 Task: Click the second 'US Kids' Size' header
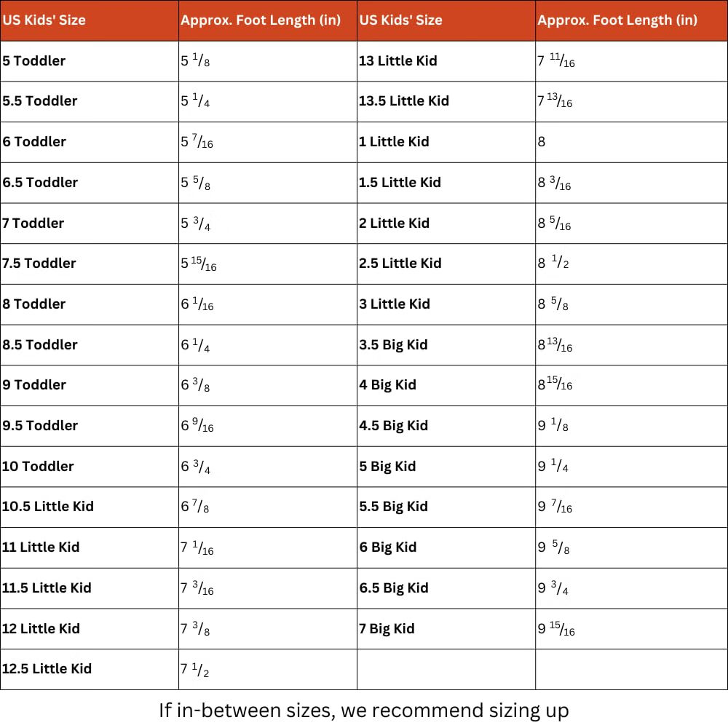pyautogui.click(x=400, y=20)
